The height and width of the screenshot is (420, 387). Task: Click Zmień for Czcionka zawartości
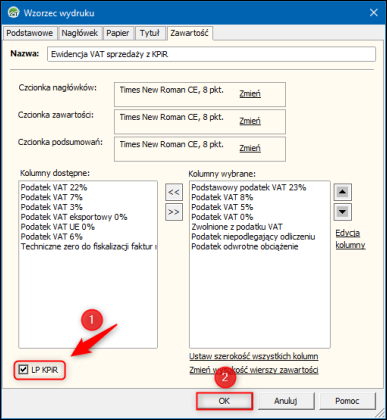tap(250, 121)
